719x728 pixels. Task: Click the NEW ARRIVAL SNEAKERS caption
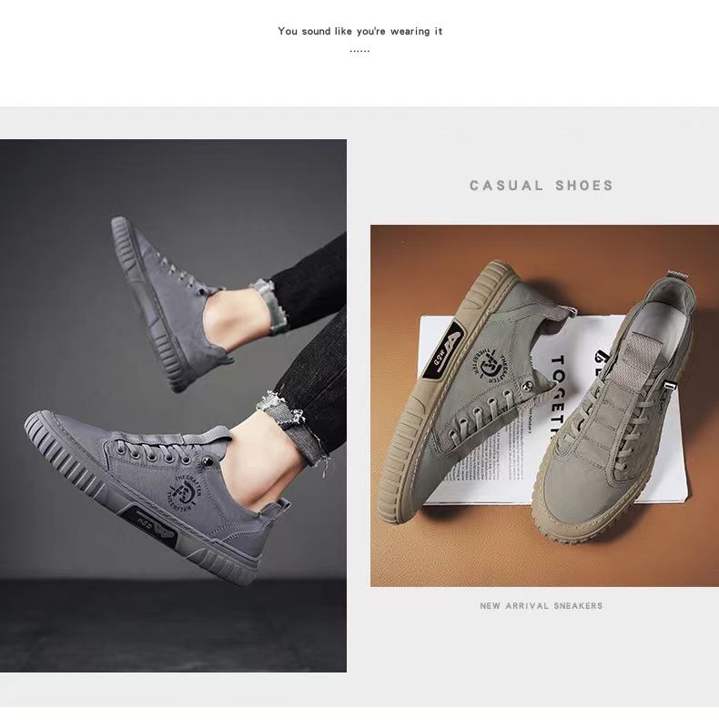(x=542, y=606)
